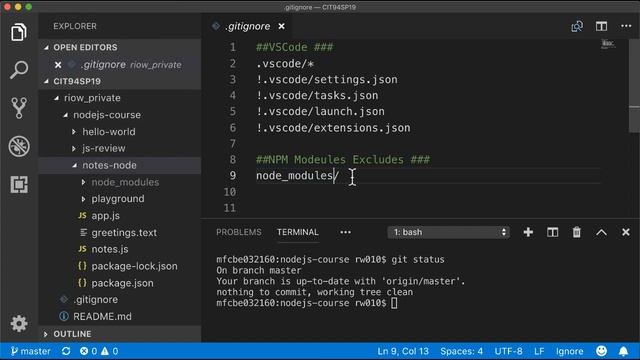Switch to the Problems tab
This screenshot has height=360, width=640.
(x=239, y=232)
